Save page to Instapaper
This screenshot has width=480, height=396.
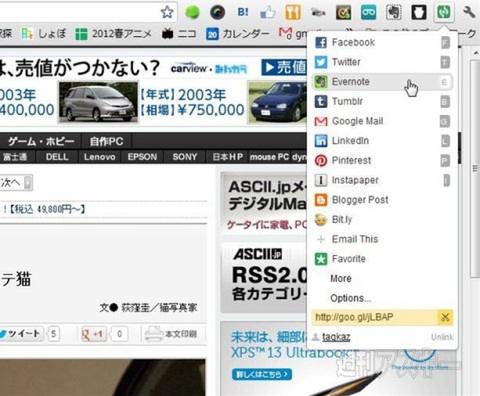click(x=382, y=180)
